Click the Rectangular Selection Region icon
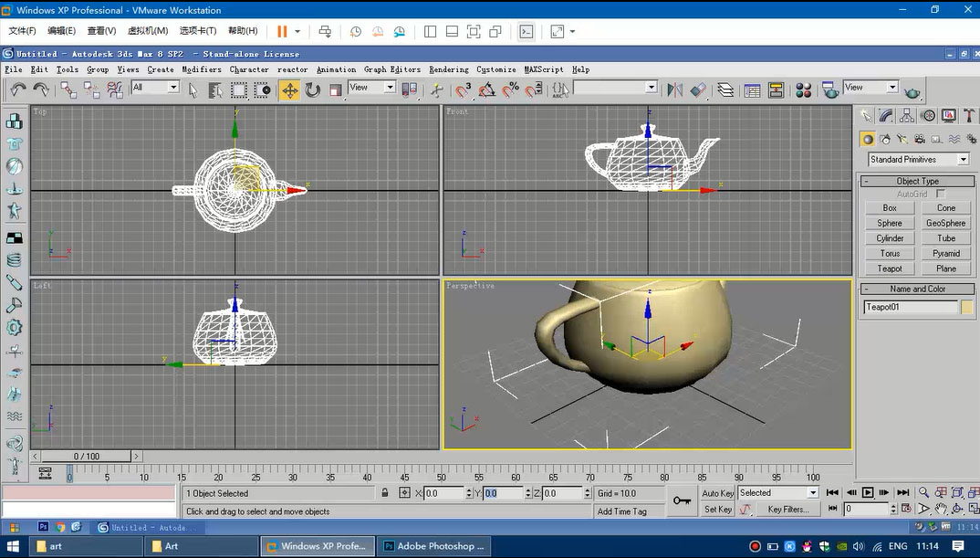The image size is (980, 558). point(239,90)
